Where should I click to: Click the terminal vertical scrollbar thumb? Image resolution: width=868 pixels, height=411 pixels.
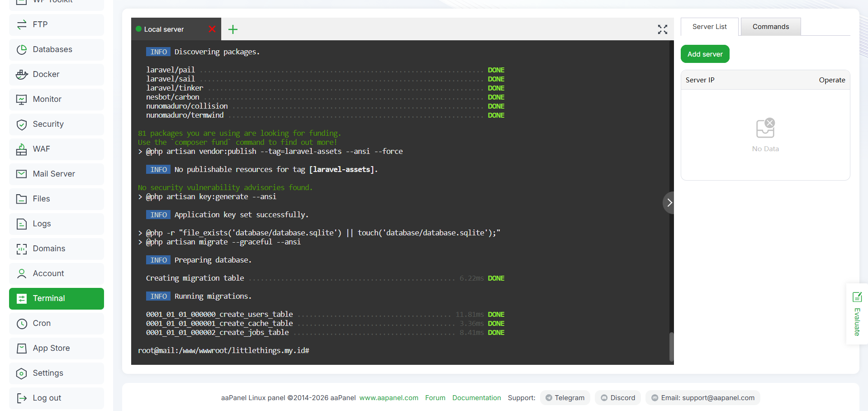click(671, 347)
